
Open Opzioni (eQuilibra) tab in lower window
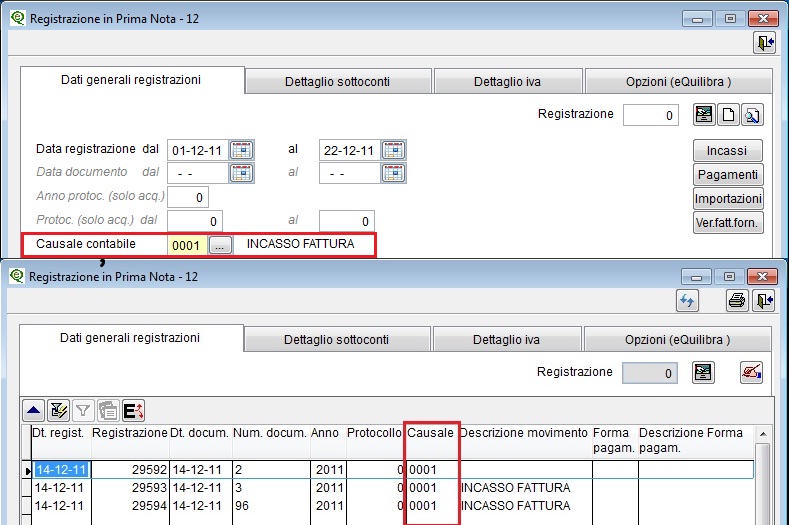(677, 340)
